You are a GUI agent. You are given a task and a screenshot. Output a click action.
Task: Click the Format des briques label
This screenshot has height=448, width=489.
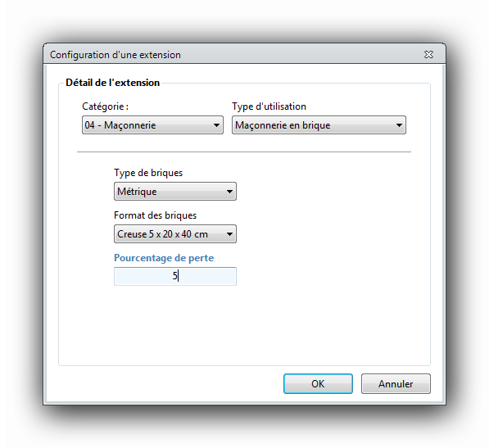[155, 215]
